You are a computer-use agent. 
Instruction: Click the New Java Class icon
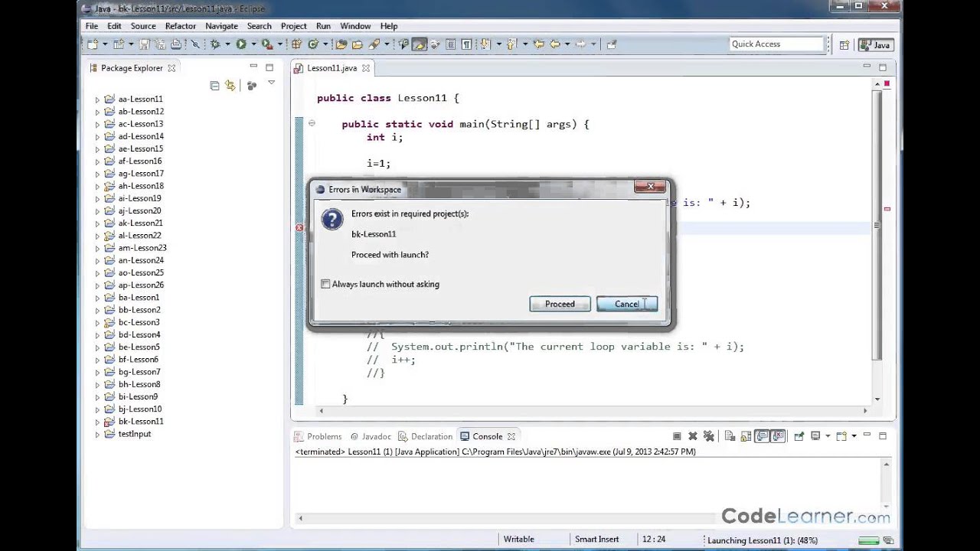tap(312, 44)
